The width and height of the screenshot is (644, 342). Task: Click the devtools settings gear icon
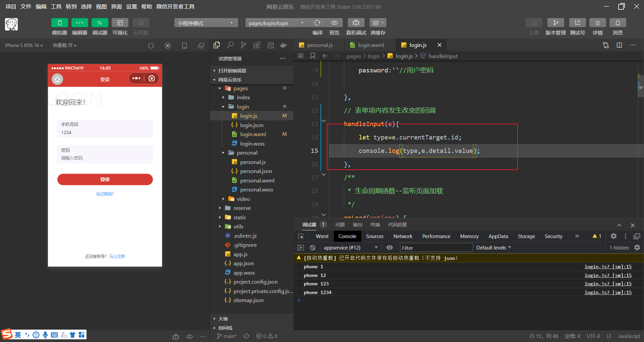coord(613,236)
